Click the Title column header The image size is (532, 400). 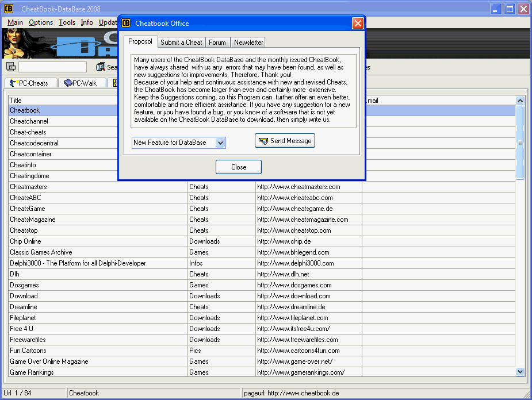[98, 100]
